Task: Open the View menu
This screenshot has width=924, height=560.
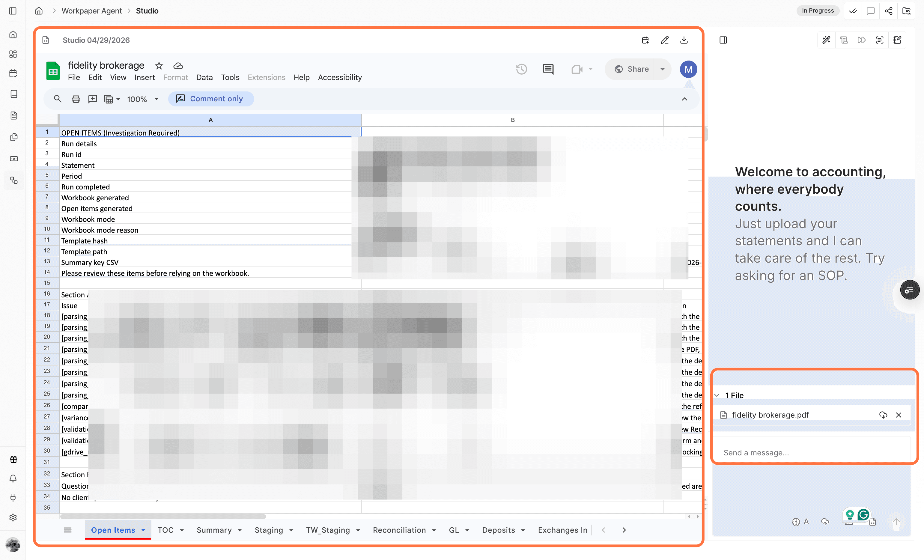Action: (118, 77)
